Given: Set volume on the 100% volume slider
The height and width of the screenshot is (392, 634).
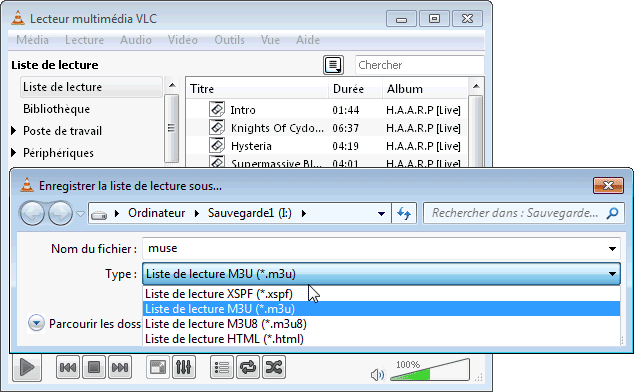Looking at the screenshot, I should pyautogui.click(x=430, y=370).
